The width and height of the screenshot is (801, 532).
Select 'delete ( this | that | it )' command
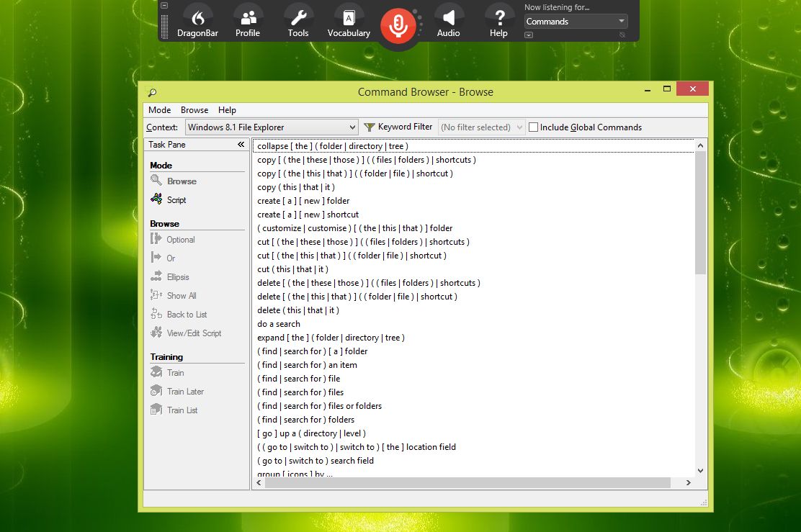473,310
